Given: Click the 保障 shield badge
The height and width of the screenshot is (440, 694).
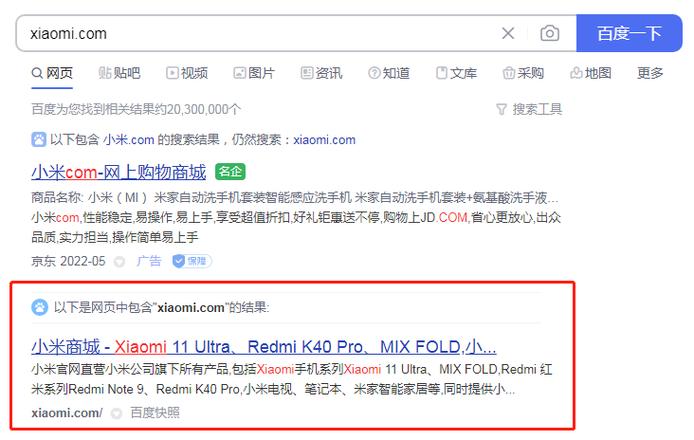Looking at the screenshot, I should point(192,261).
